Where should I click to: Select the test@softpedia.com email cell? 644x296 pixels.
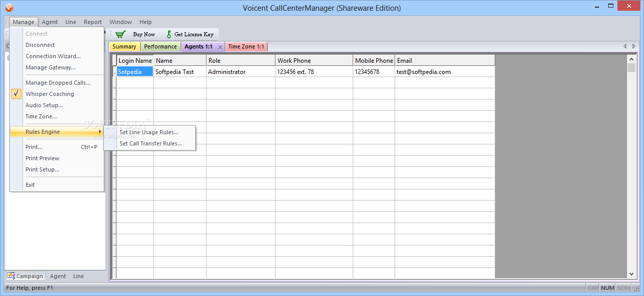point(445,72)
